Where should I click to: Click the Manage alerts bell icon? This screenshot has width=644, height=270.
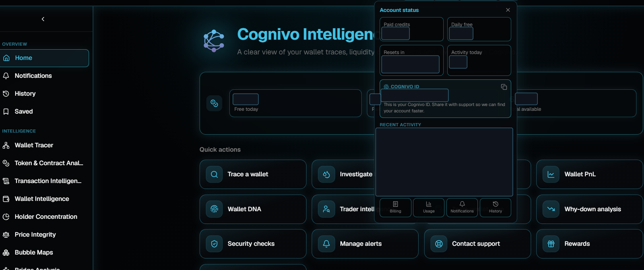pyautogui.click(x=326, y=244)
